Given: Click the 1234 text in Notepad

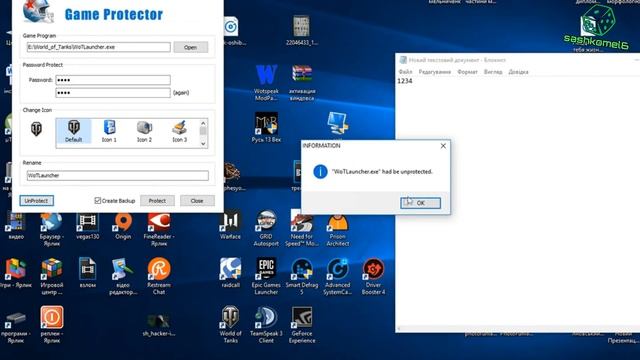Looking at the screenshot, I should 404,81.
